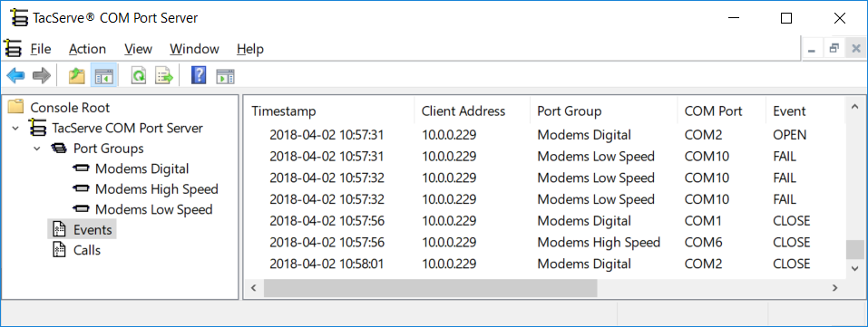Select Modems Digital tree item
The height and width of the screenshot is (327, 868).
[x=141, y=168]
